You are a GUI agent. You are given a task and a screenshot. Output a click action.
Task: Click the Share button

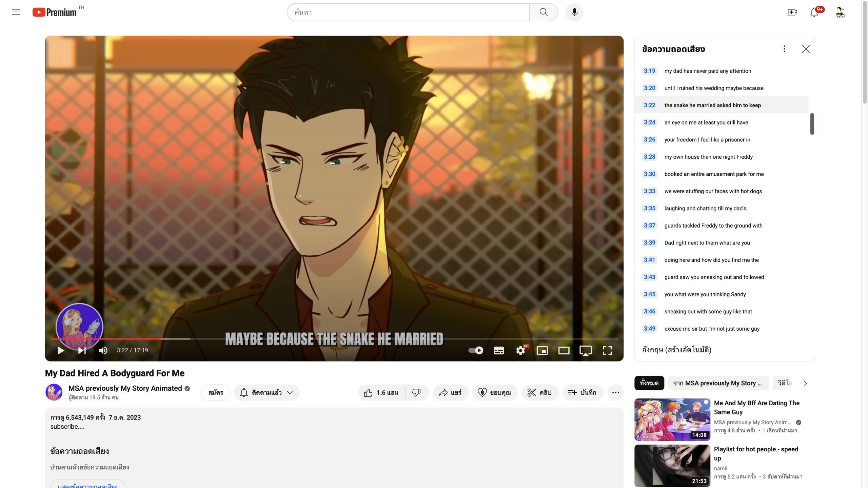coord(450,392)
